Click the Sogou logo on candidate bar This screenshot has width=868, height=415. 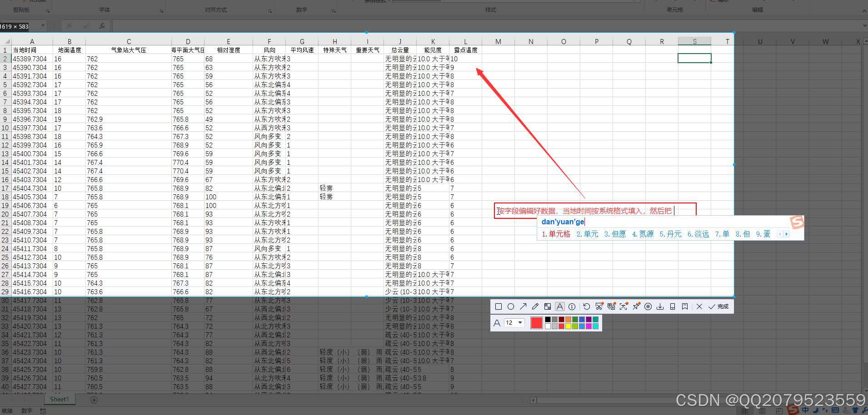(x=797, y=222)
